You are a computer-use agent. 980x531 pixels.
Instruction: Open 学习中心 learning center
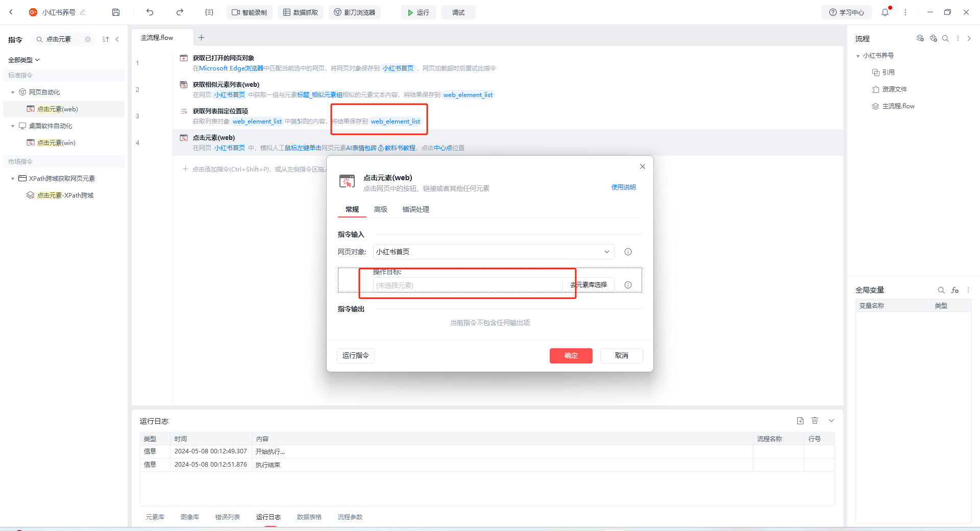click(847, 12)
